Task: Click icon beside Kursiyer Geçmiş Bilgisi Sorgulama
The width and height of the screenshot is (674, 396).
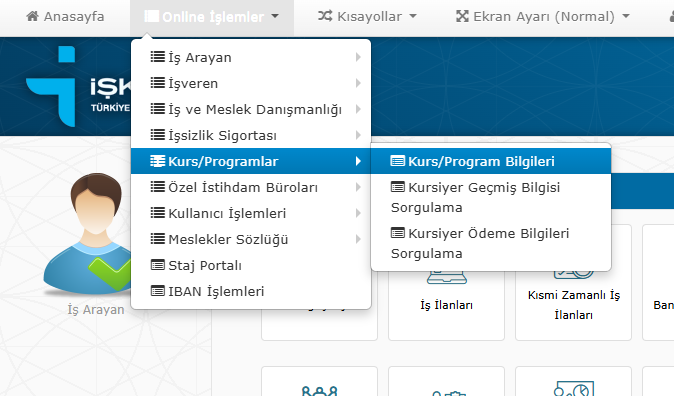Action: click(x=398, y=187)
